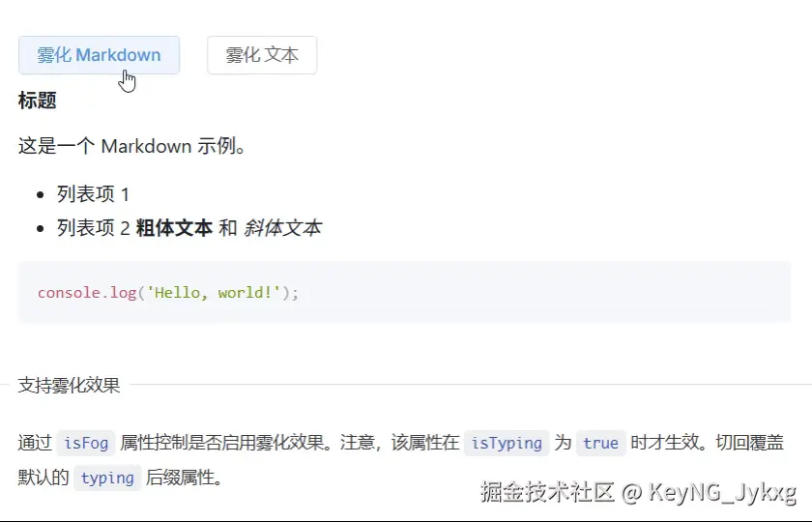Click the bold 粗体文本 text
812x522 pixels.
[174, 228]
